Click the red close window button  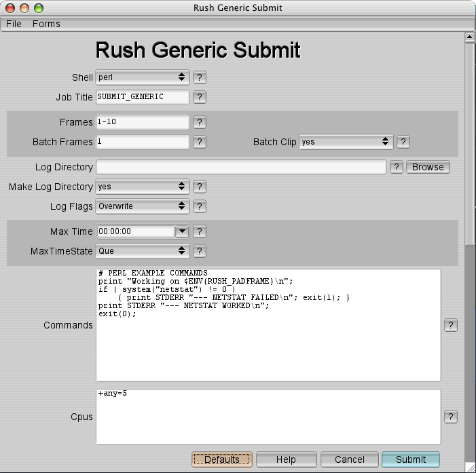tap(10, 8)
